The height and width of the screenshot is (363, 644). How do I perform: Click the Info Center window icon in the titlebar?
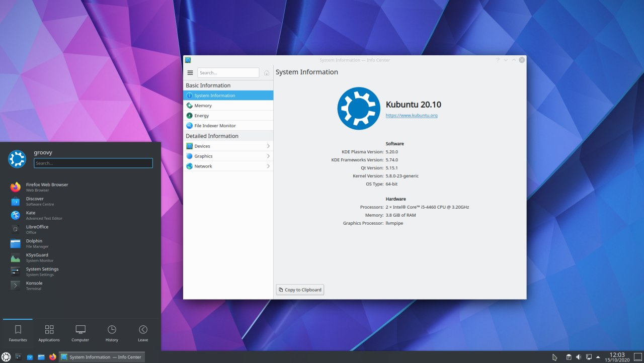point(188,60)
